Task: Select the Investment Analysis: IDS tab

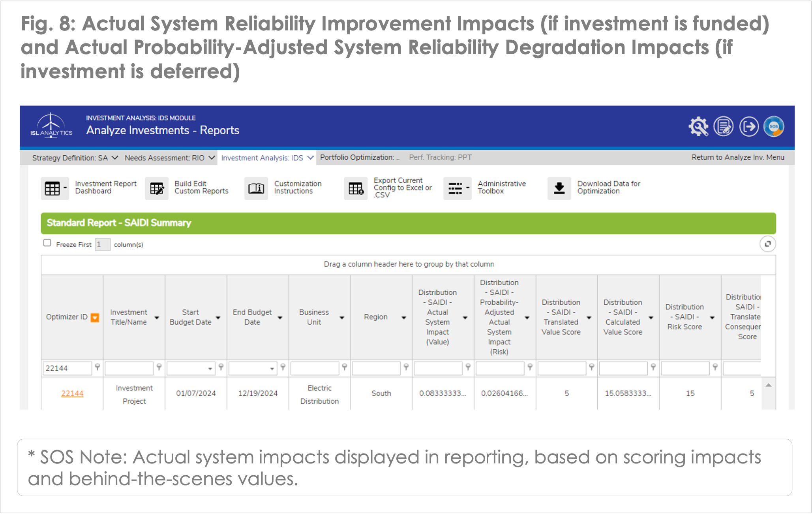Action: click(x=267, y=158)
